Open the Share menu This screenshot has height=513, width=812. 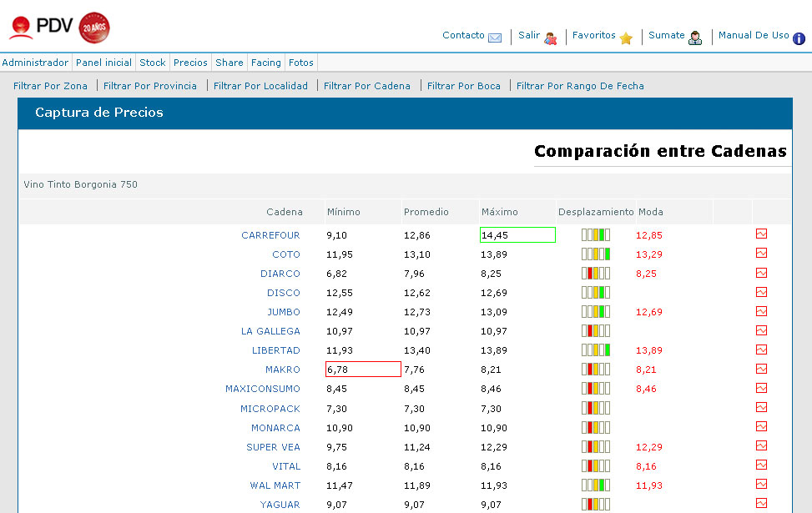point(229,63)
